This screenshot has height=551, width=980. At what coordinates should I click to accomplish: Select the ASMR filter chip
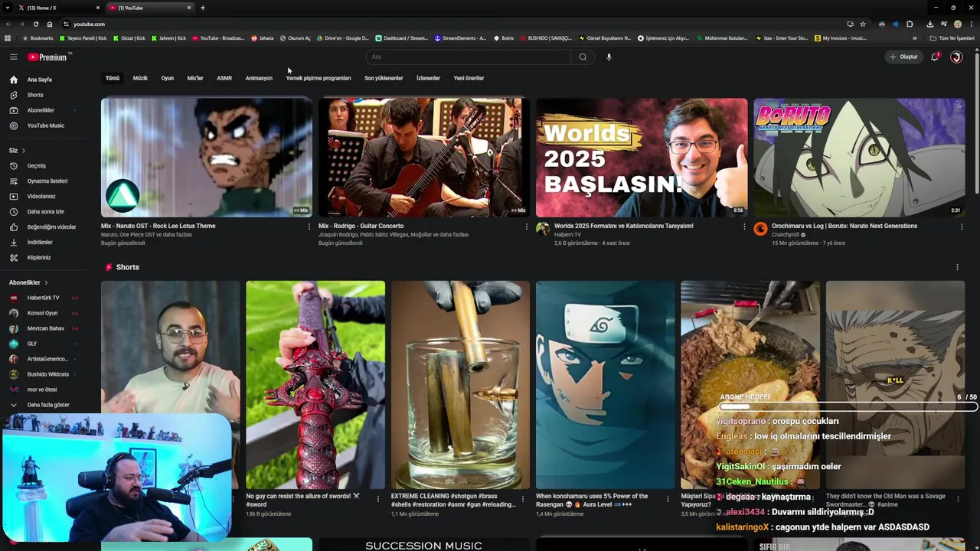click(224, 78)
